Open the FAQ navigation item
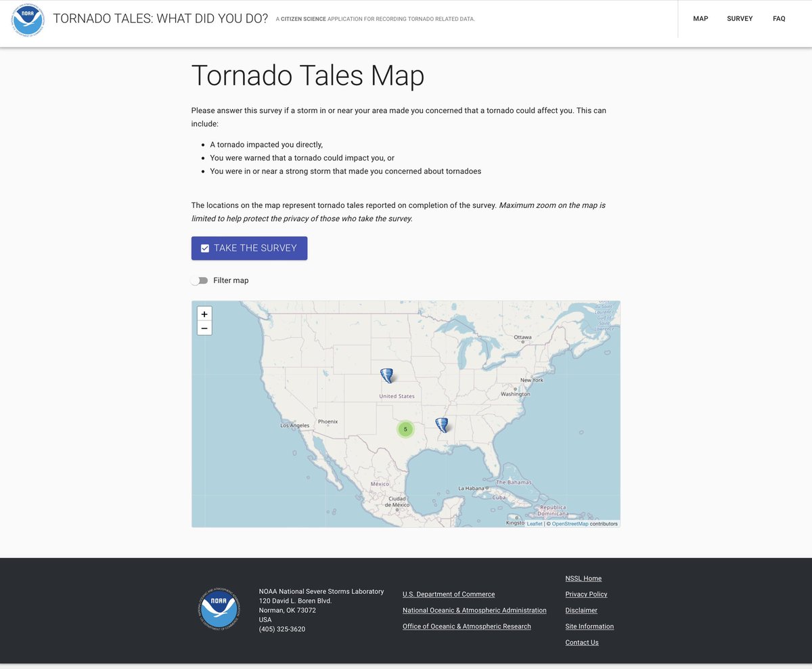Screen dimensions: 812x669 click(779, 19)
